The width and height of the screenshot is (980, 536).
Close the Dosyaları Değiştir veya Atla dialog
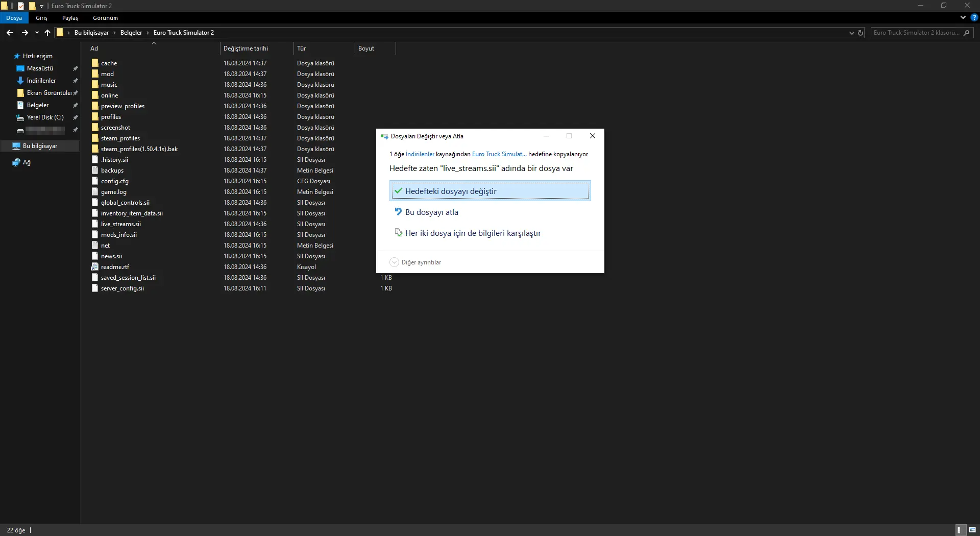(x=593, y=136)
